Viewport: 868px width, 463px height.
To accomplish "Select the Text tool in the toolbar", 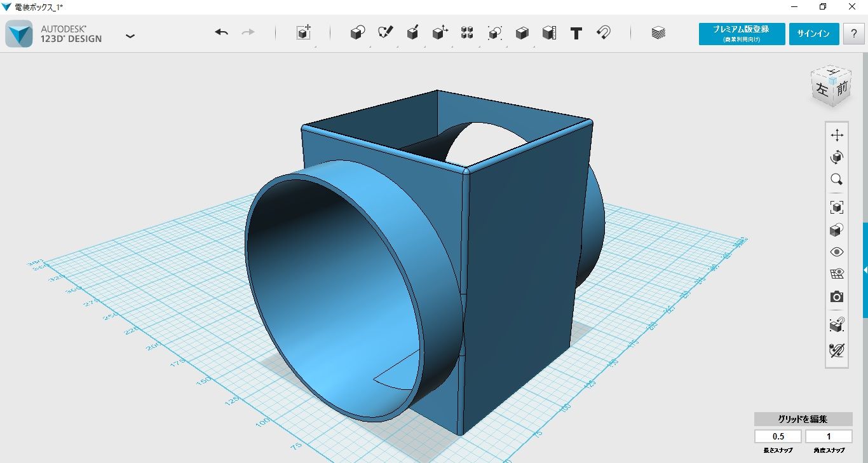I will [x=576, y=33].
